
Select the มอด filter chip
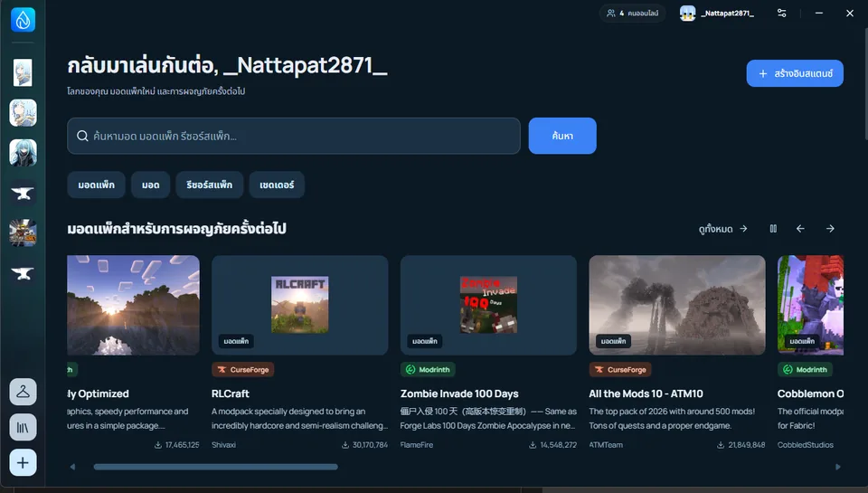pyautogui.click(x=151, y=185)
